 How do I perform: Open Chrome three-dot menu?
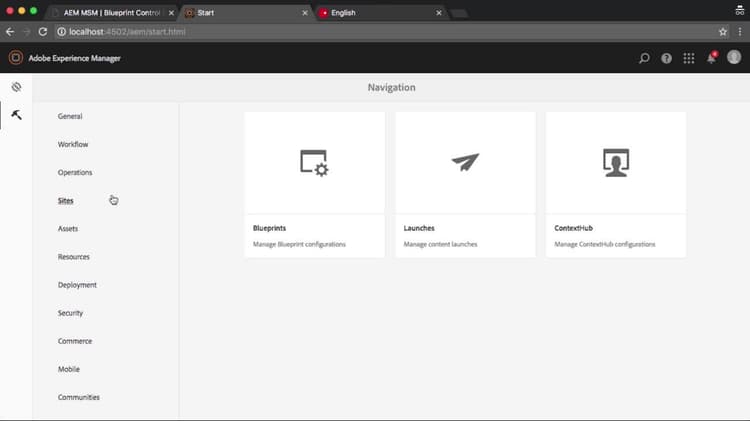click(x=740, y=32)
